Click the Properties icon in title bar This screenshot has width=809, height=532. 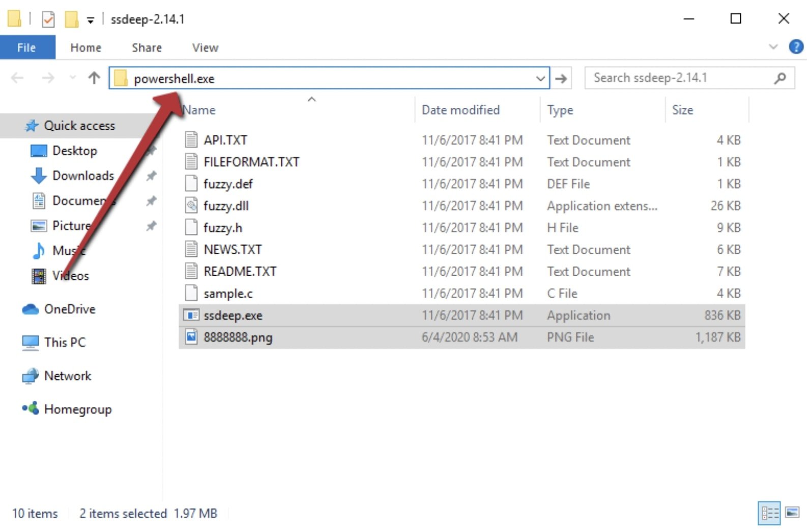pos(48,19)
